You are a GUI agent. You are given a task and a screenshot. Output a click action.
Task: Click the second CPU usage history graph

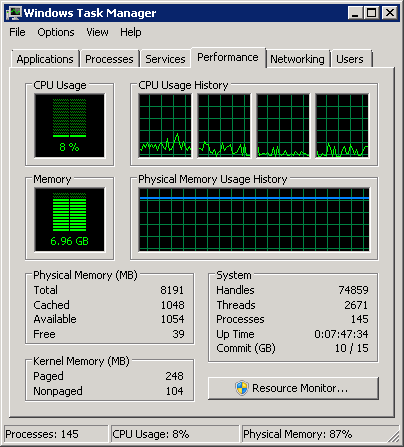(x=224, y=126)
